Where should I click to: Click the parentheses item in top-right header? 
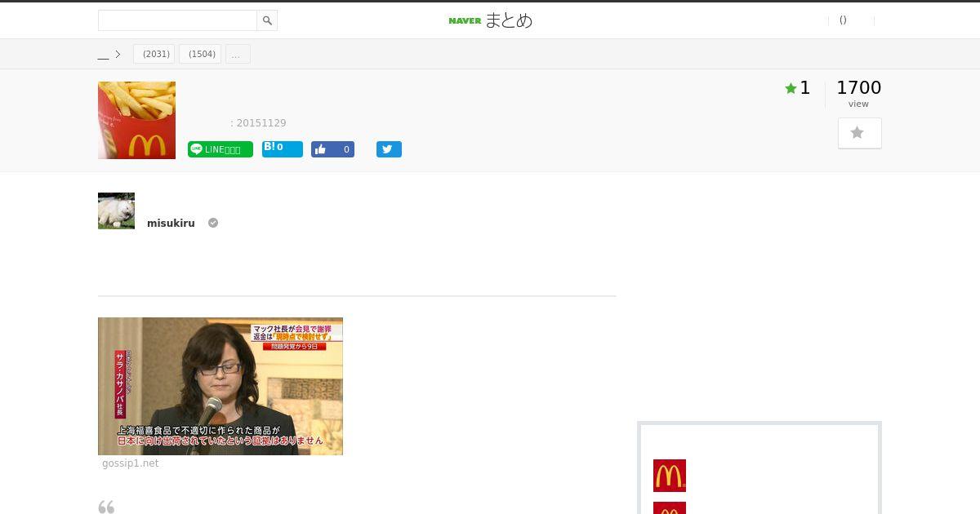(843, 20)
